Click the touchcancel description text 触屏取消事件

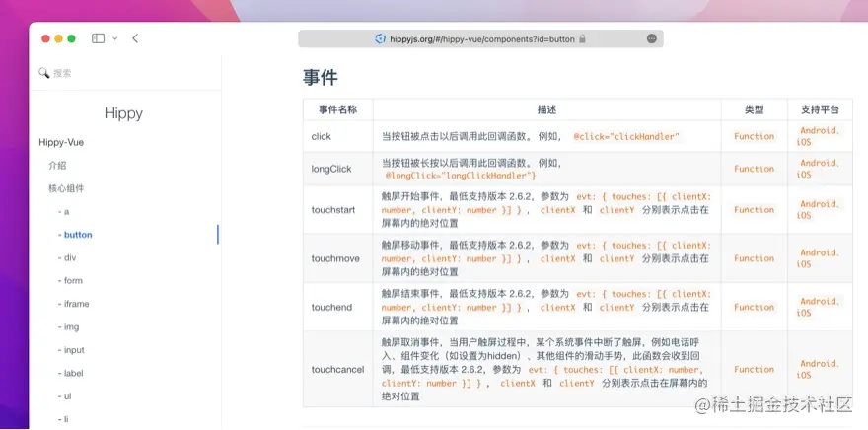coord(411,342)
